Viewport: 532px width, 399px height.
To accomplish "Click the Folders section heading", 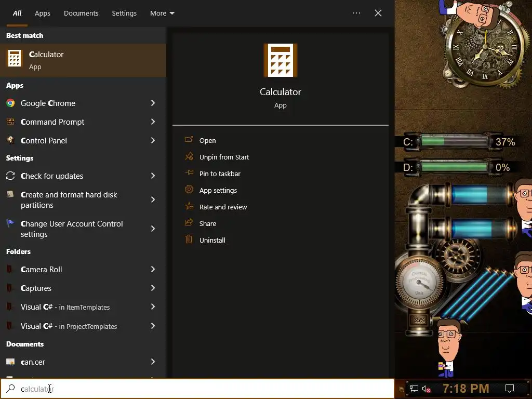I will coord(18,252).
